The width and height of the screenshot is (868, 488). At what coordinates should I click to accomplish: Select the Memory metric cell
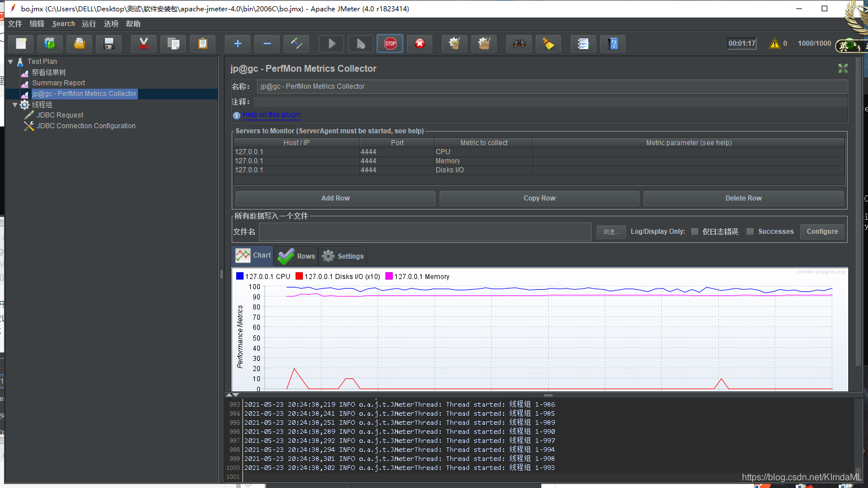pyautogui.click(x=483, y=161)
